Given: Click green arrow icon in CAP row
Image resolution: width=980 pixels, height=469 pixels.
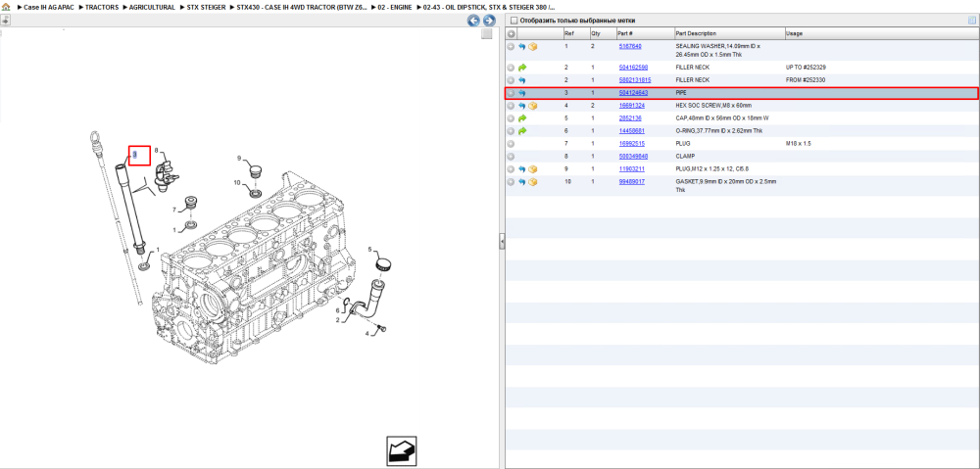Looking at the screenshot, I should point(522,118).
